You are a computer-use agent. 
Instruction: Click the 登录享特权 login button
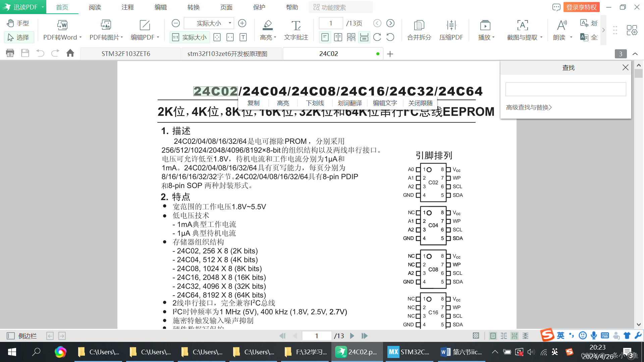tap(582, 7)
